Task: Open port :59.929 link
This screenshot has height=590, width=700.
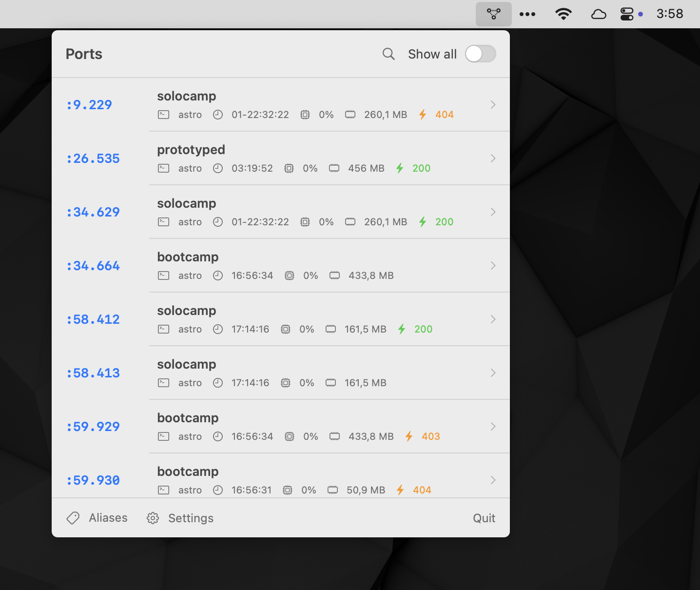Action: click(93, 427)
